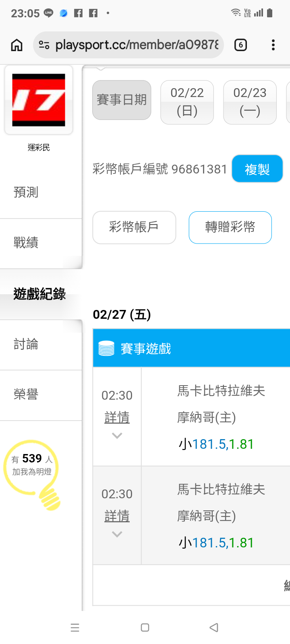
Task: Select the 02/23 (一) date tab
Action: 250,102
